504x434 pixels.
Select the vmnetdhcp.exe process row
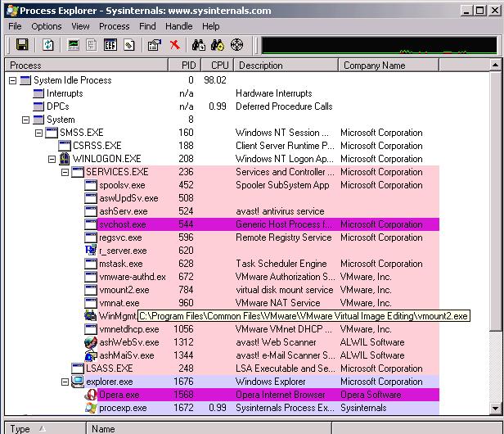[262, 329]
